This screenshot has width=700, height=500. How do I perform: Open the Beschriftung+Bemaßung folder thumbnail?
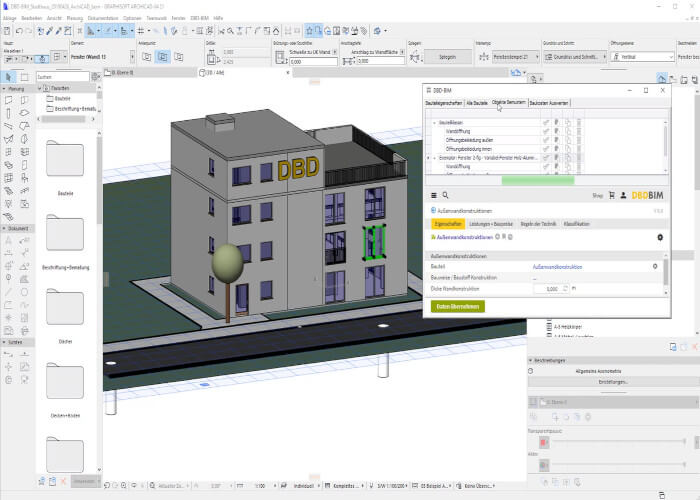pos(65,233)
